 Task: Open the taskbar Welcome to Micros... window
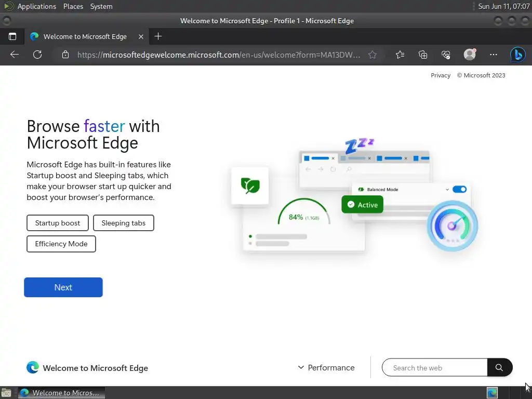61,393
